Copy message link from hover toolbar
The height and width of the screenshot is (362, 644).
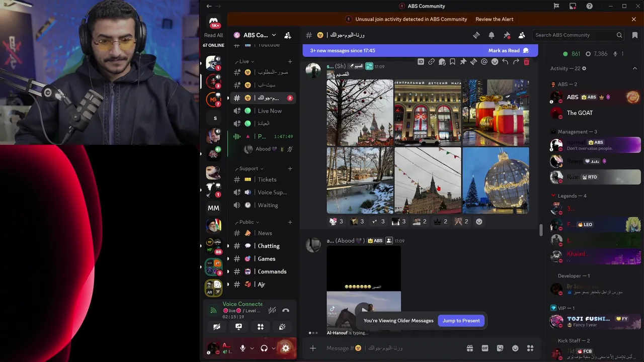[431, 62]
